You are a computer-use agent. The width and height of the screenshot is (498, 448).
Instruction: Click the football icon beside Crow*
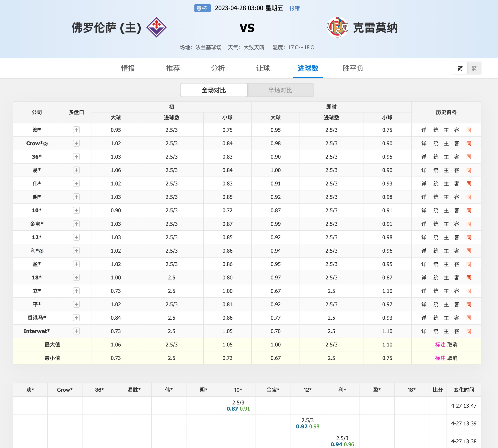(45, 144)
